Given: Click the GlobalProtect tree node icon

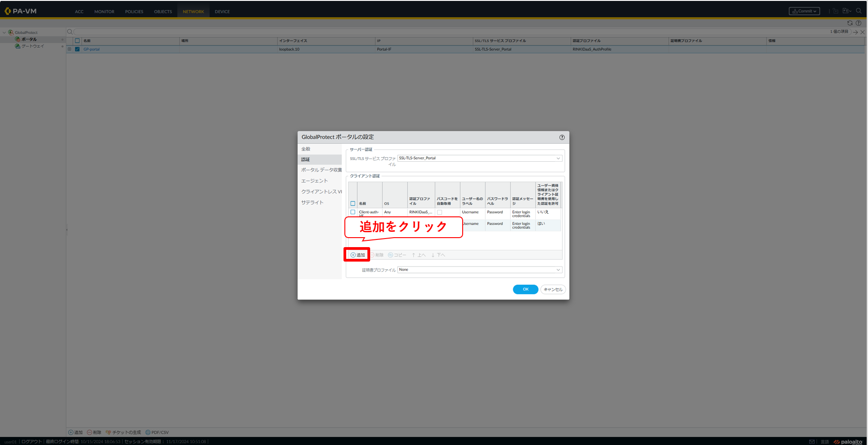Looking at the screenshot, I should pos(11,33).
